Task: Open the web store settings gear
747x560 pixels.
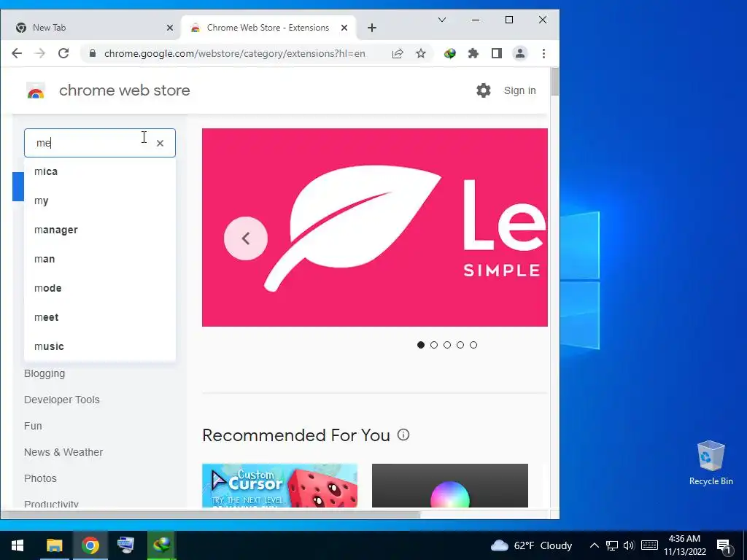Action: [x=484, y=90]
